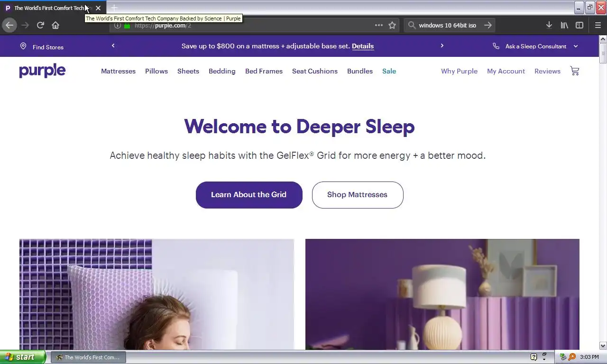This screenshot has height=364, width=607.
Task: Click the Learn About the Grid button
Action: pos(249,195)
